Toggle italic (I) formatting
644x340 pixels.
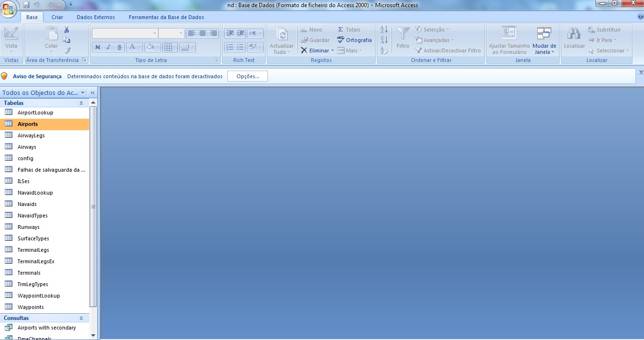click(109, 47)
